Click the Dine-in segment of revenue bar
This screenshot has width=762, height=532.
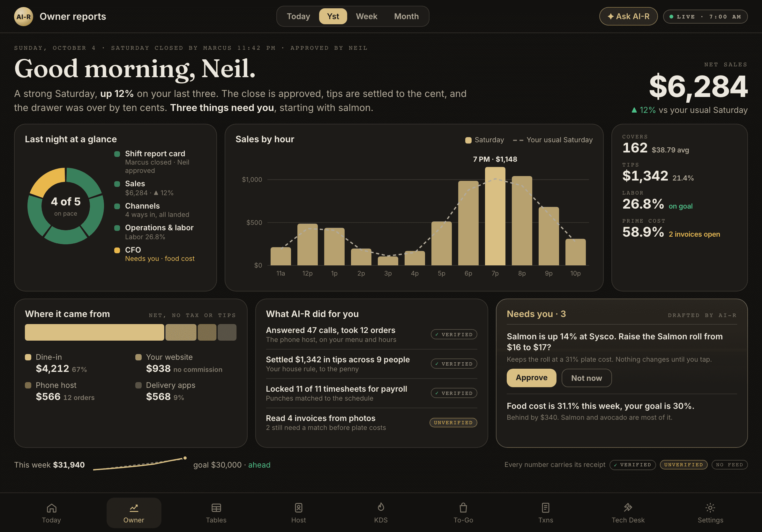coord(94,332)
